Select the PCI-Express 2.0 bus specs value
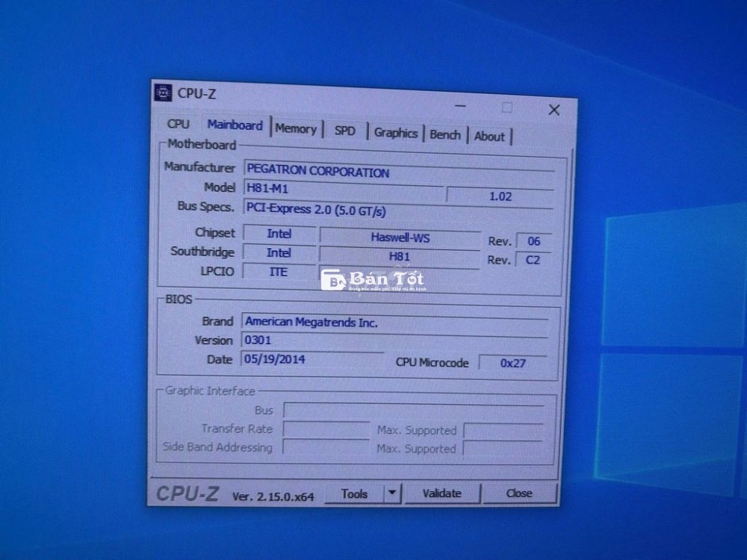747x560 pixels. (398, 210)
